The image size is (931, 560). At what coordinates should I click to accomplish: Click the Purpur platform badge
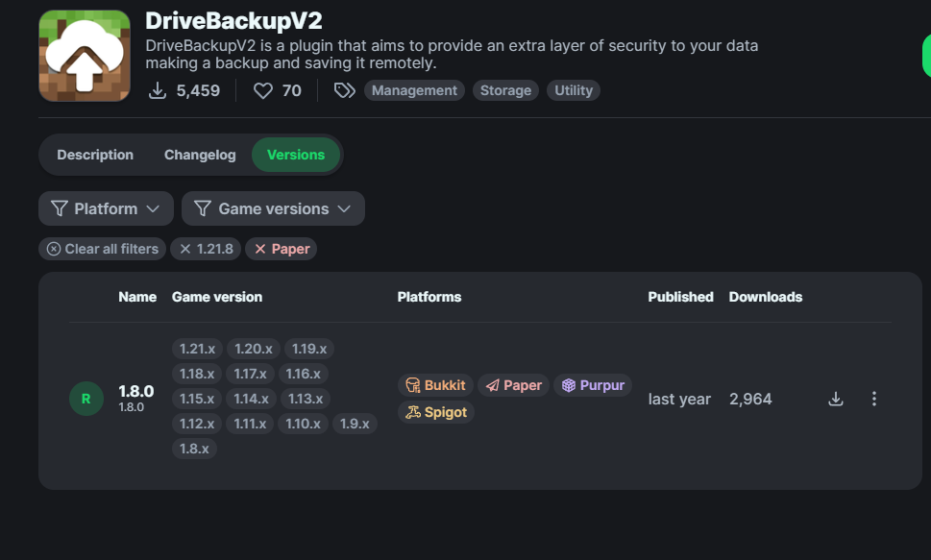pyautogui.click(x=593, y=385)
